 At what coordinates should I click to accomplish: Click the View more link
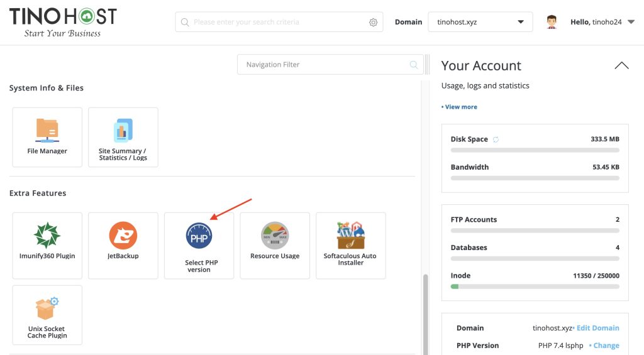460,107
